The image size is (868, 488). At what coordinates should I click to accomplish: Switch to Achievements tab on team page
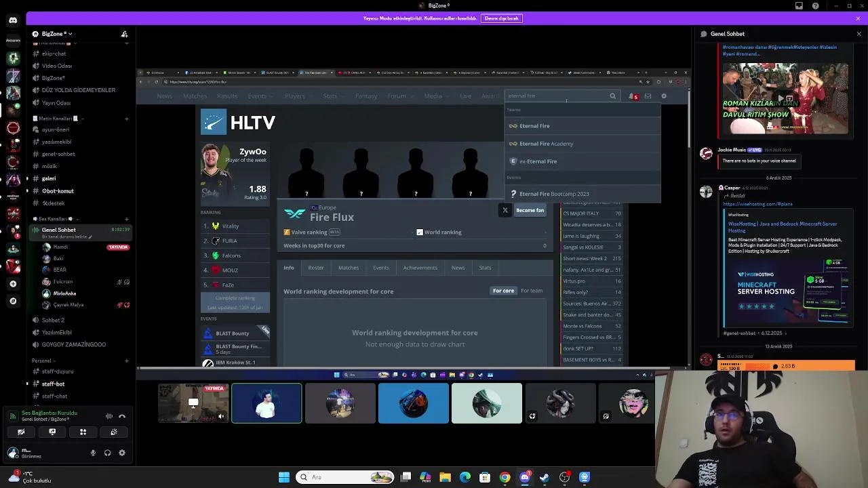pyautogui.click(x=420, y=268)
